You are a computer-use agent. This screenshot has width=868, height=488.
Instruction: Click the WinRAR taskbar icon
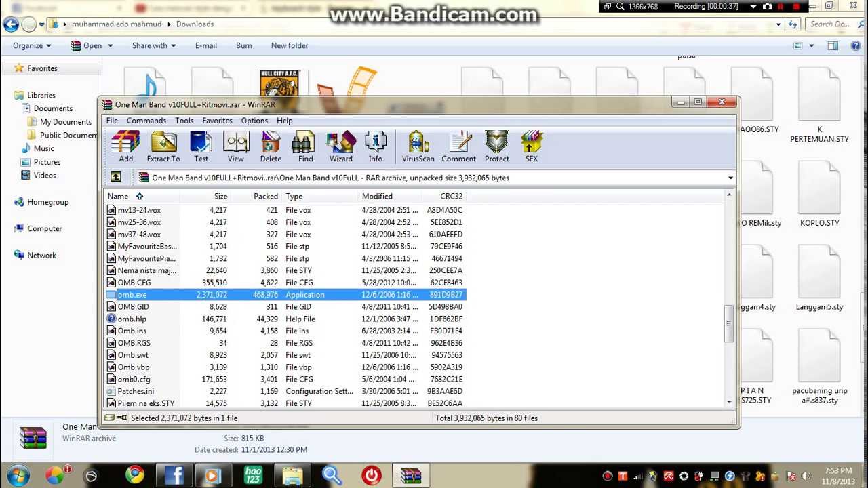[411, 475]
